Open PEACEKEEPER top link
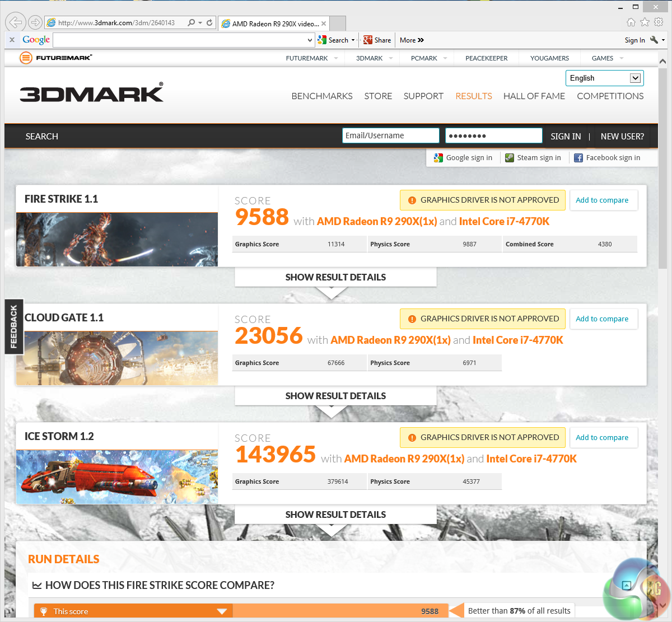 (x=487, y=58)
